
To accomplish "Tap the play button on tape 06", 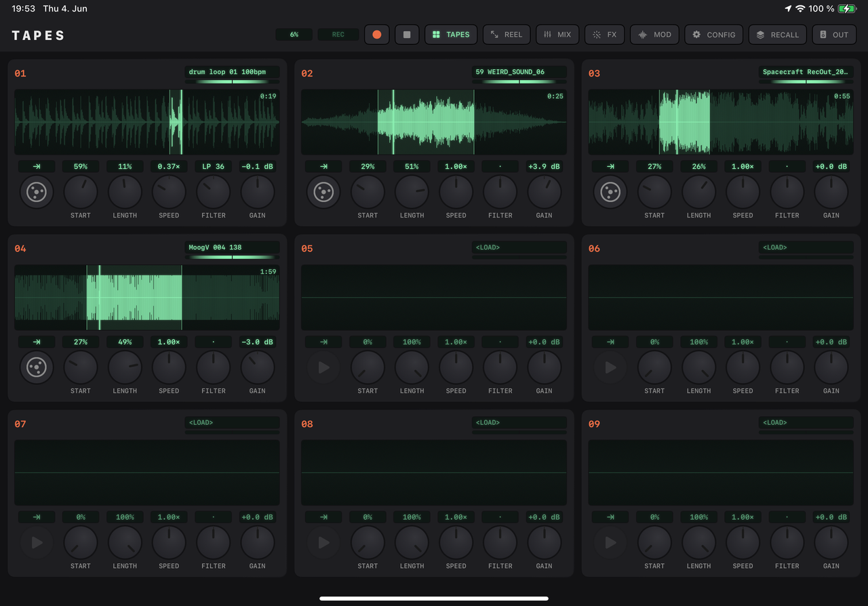I will [610, 368].
